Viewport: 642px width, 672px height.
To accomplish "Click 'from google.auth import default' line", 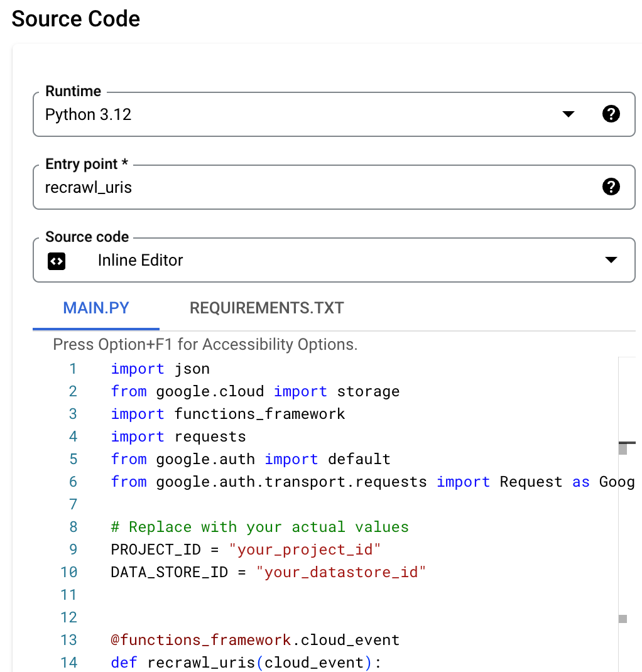I will point(251,459).
